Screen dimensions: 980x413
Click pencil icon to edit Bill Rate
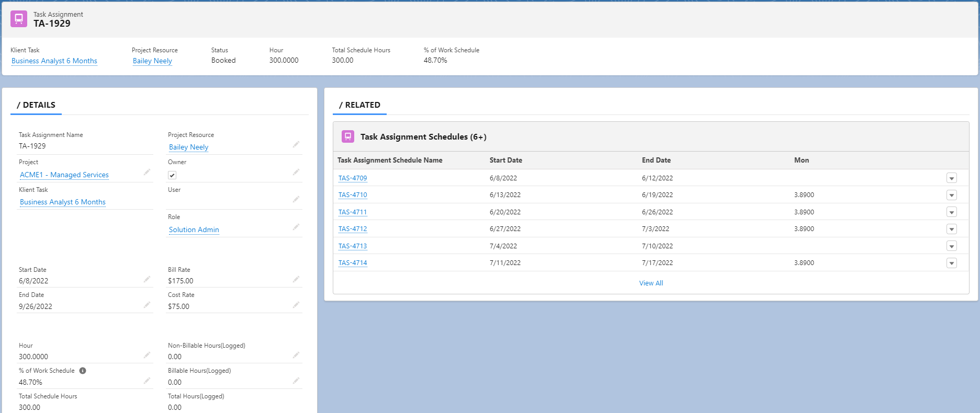click(296, 279)
